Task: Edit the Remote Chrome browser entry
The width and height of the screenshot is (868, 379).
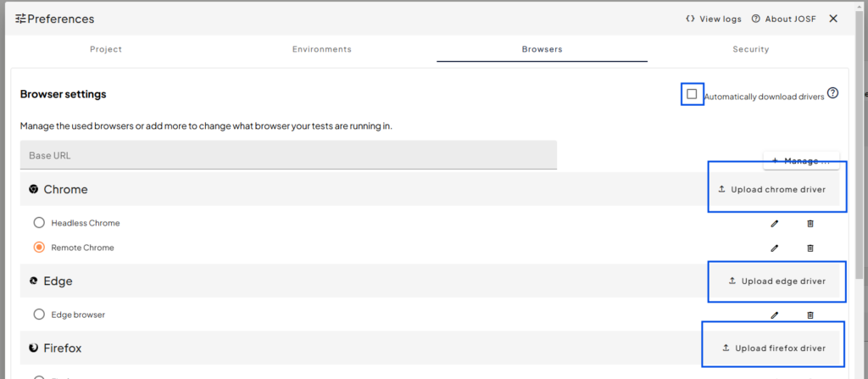Action: (774, 248)
